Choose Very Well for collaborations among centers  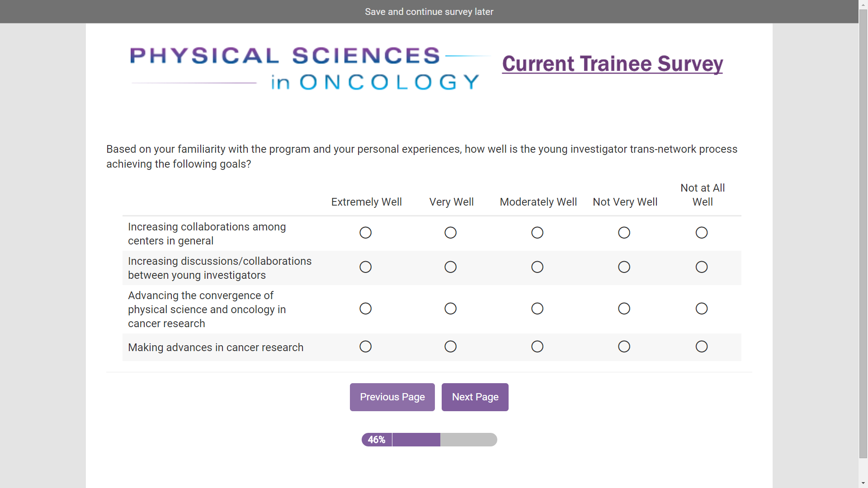(x=450, y=233)
